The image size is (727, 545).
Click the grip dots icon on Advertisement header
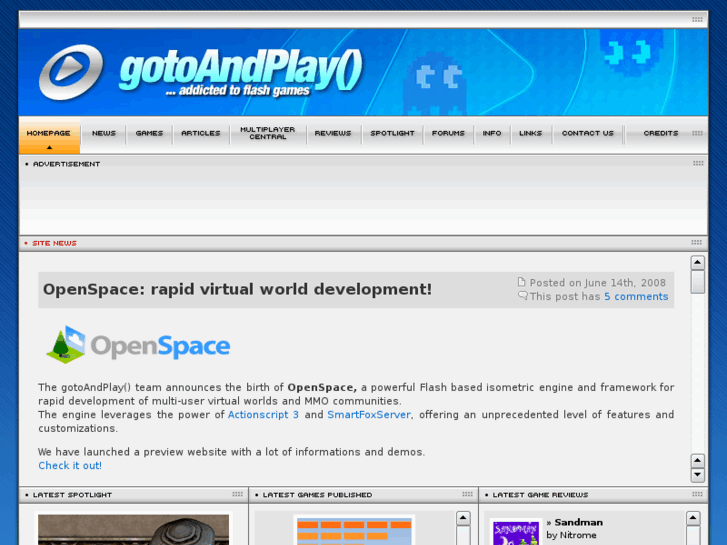(698, 163)
